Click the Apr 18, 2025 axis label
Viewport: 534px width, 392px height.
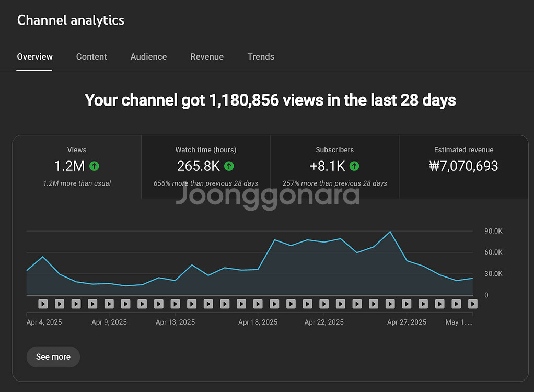[258, 322]
